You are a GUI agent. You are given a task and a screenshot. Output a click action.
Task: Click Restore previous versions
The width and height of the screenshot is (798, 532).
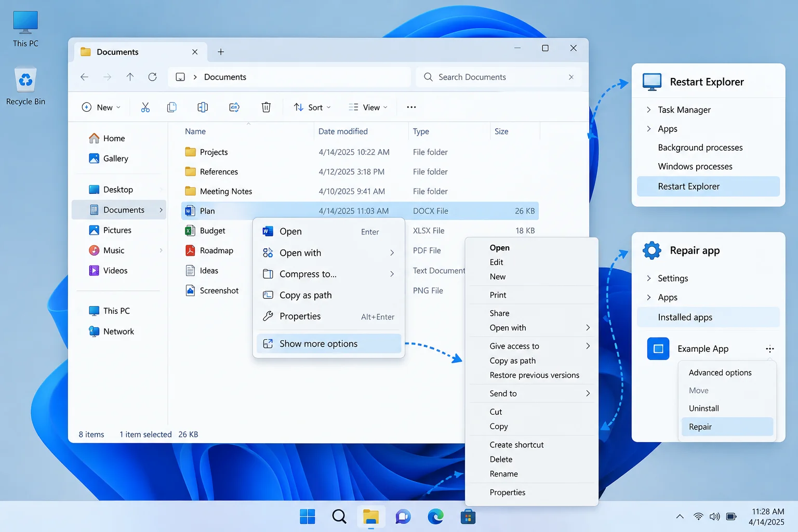pyautogui.click(x=532, y=375)
